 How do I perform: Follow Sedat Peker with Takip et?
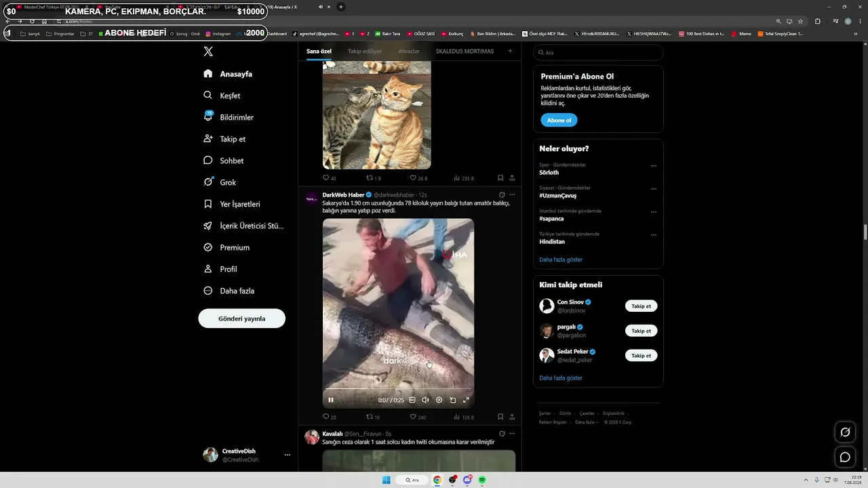point(641,355)
